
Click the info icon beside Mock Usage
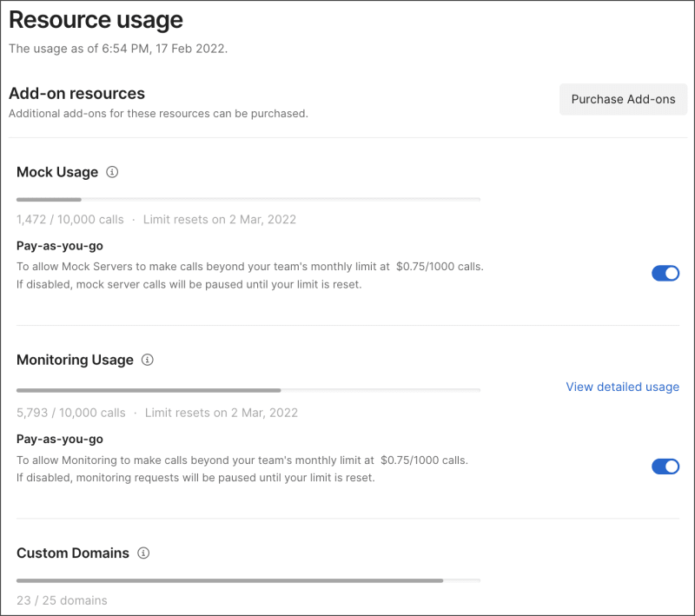click(x=112, y=172)
